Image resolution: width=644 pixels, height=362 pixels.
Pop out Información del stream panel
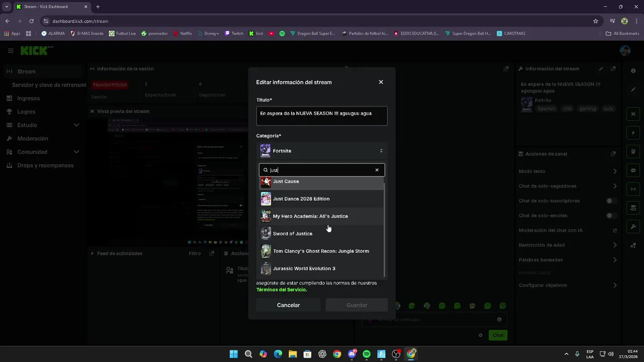(x=613, y=69)
